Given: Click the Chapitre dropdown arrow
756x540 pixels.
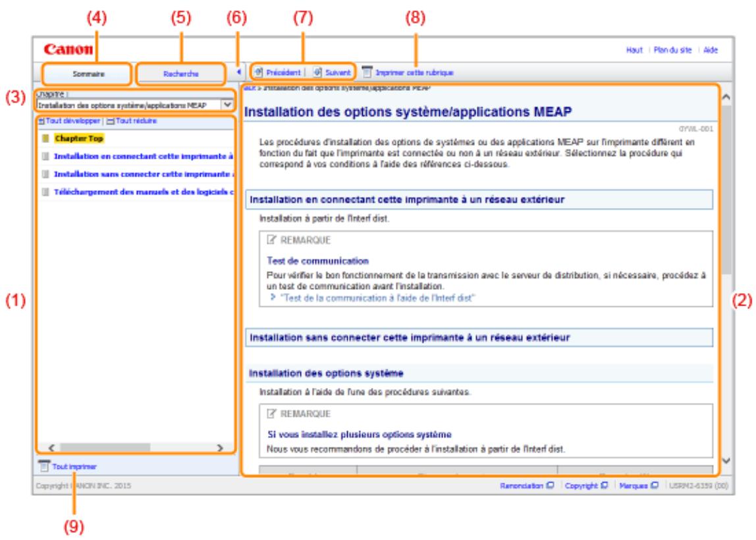Looking at the screenshot, I should (x=227, y=105).
